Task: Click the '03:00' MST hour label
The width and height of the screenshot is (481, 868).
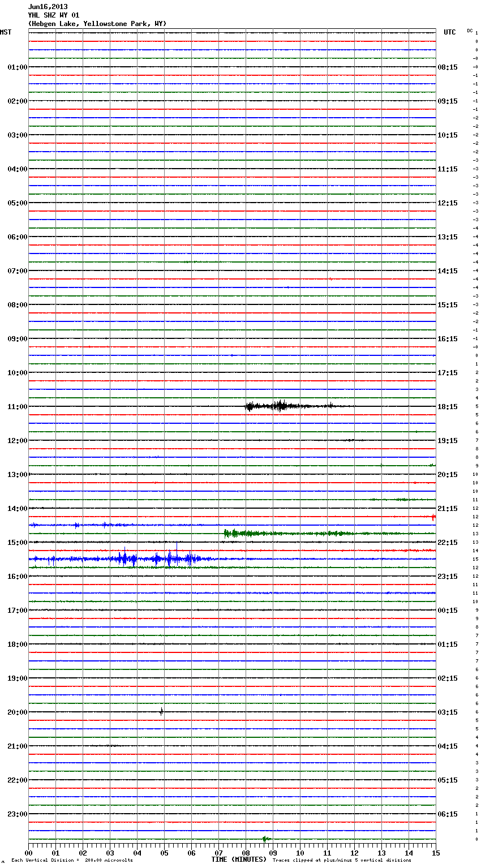Action: click(x=17, y=135)
